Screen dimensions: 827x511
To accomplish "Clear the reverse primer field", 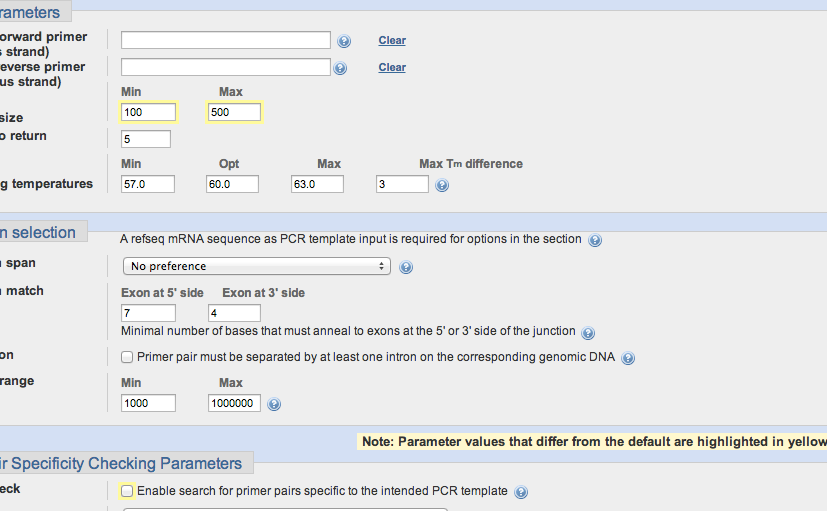I will pos(392,68).
